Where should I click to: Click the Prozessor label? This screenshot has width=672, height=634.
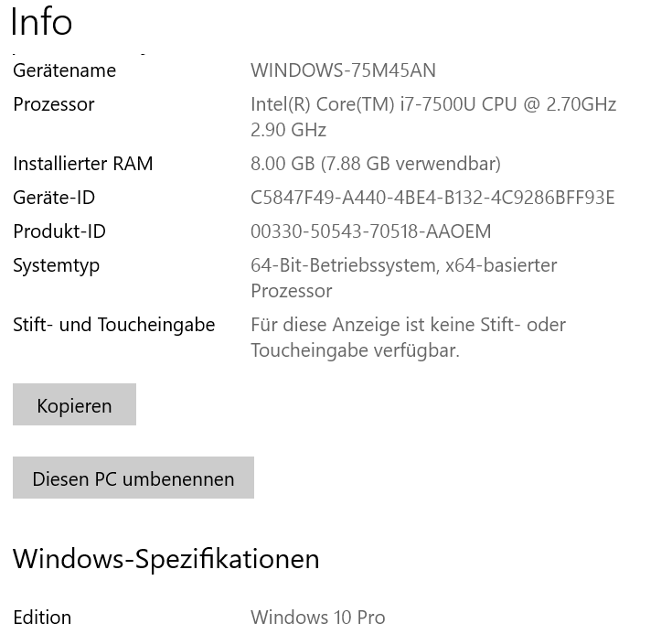tap(54, 104)
